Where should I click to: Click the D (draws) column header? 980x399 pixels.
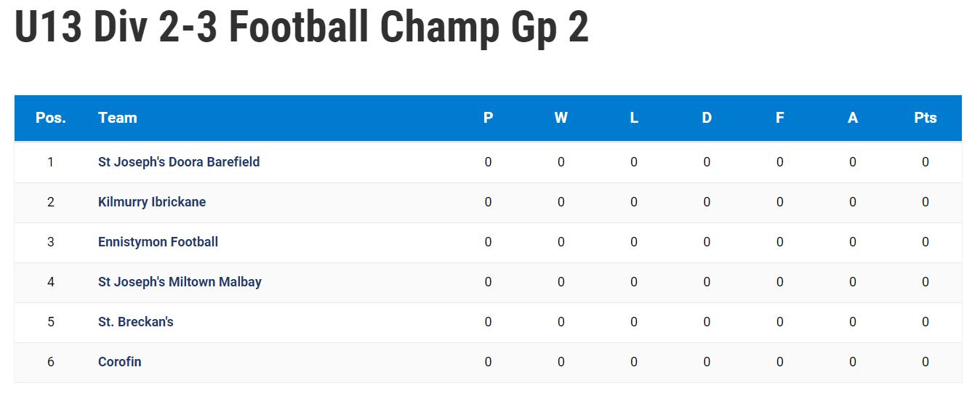(x=707, y=118)
